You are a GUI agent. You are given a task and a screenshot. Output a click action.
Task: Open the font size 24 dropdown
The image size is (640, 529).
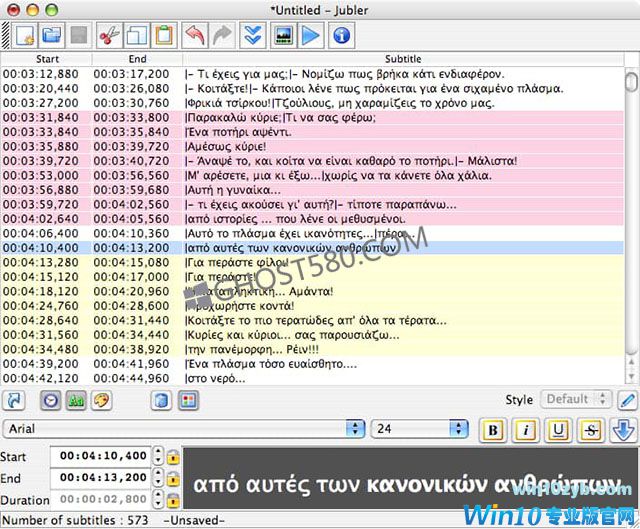click(x=419, y=429)
